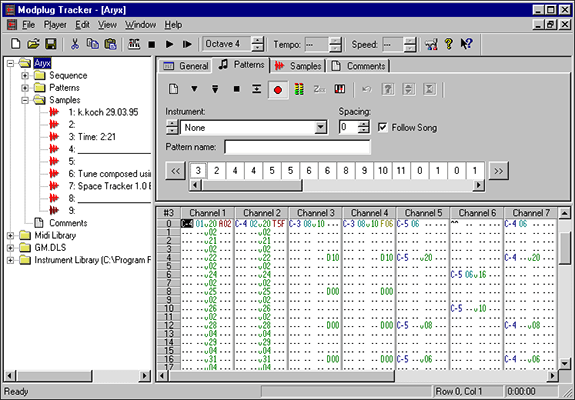Image resolution: width=575 pixels, height=400 pixels.
Task: Switch to the Samples tab
Action: 298,66
